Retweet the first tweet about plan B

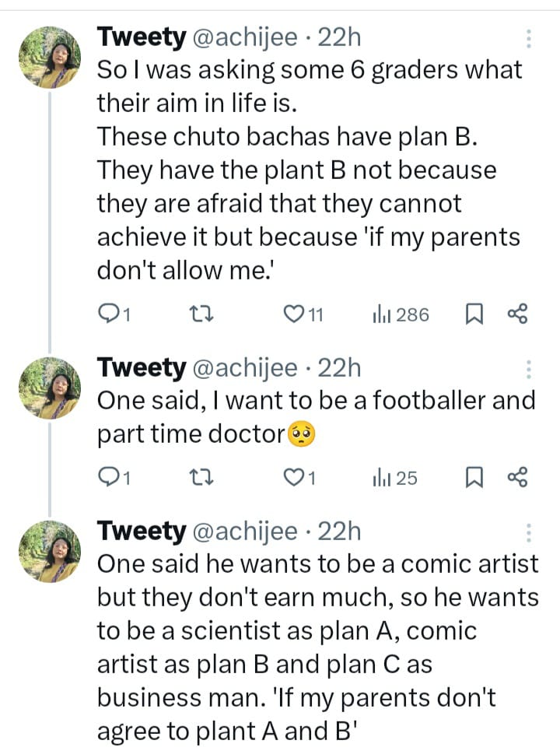(202, 314)
